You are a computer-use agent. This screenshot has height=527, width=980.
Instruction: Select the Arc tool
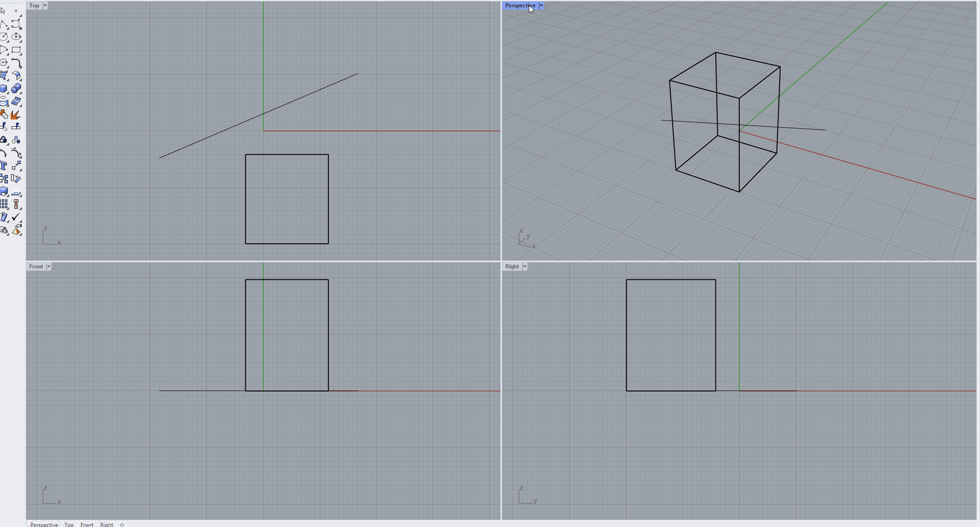click(x=4, y=50)
